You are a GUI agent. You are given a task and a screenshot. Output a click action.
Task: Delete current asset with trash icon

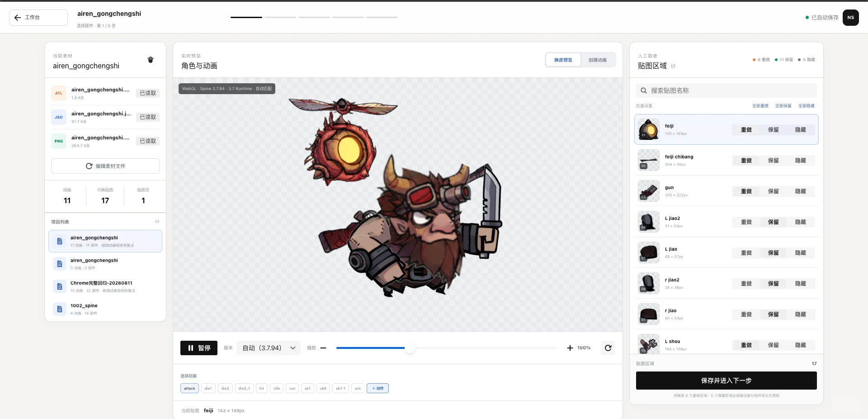pyautogui.click(x=151, y=60)
